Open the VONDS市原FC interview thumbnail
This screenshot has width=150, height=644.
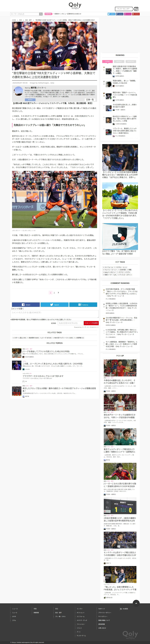coord(120,196)
